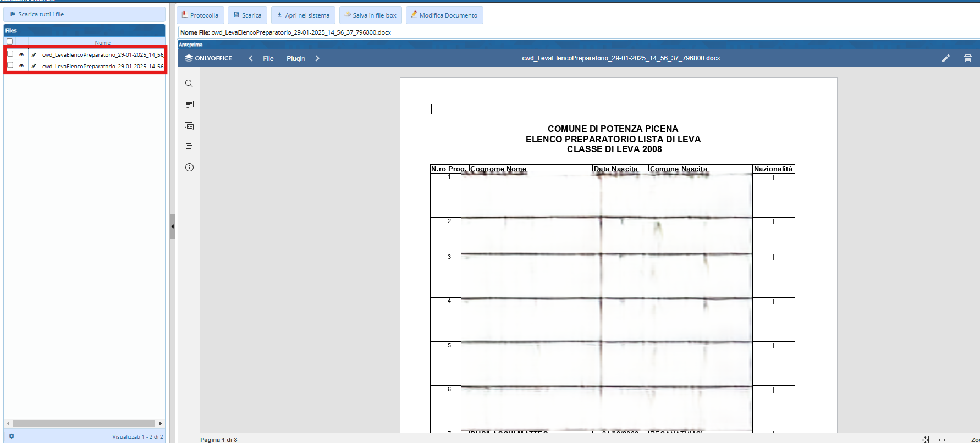Click the pencil edit icon in ONLYOFFICE header
The image size is (980, 443).
click(945, 58)
